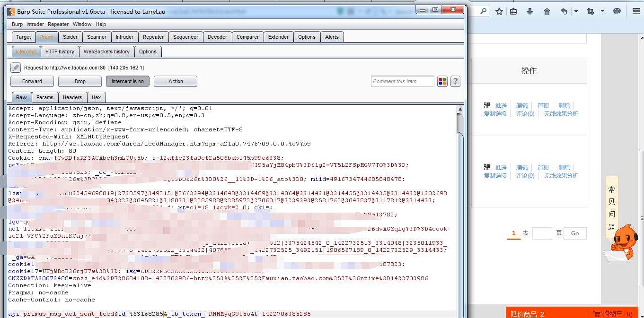The height and width of the screenshot is (318, 644).
Task: Open the bookmarks list icon in browser
Action: click(513, 11)
